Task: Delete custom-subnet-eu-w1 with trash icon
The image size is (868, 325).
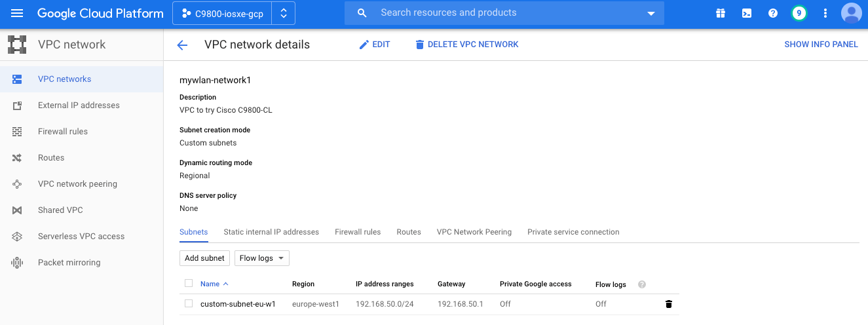Action: 668,304
